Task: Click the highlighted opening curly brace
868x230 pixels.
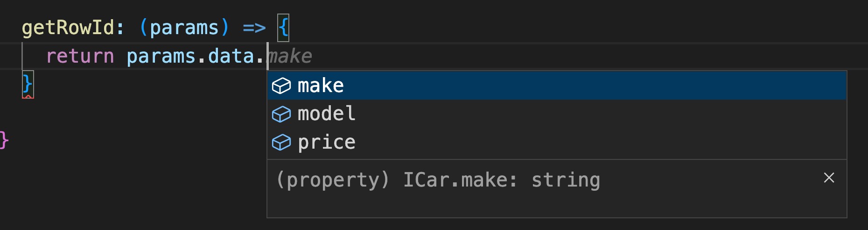Action: pos(283,28)
